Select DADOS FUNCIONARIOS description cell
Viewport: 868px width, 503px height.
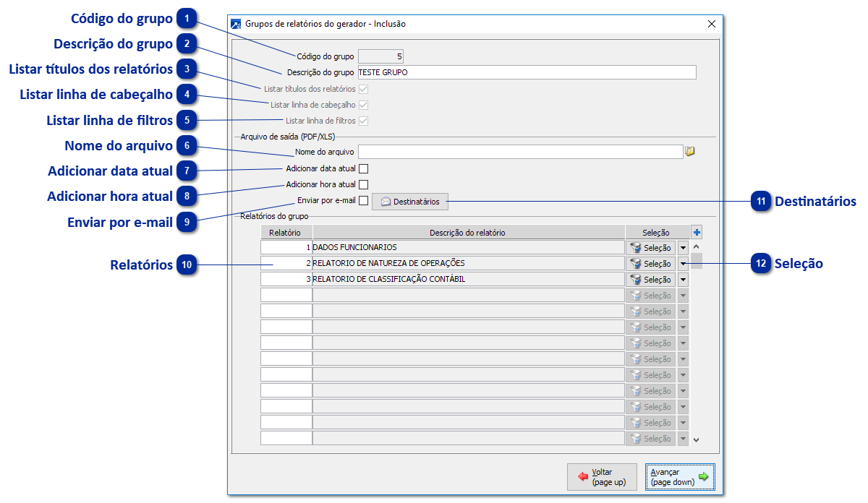(468, 248)
